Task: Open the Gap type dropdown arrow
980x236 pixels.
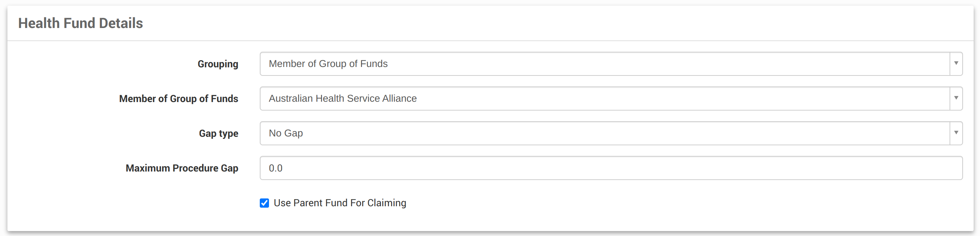Action: (x=956, y=133)
